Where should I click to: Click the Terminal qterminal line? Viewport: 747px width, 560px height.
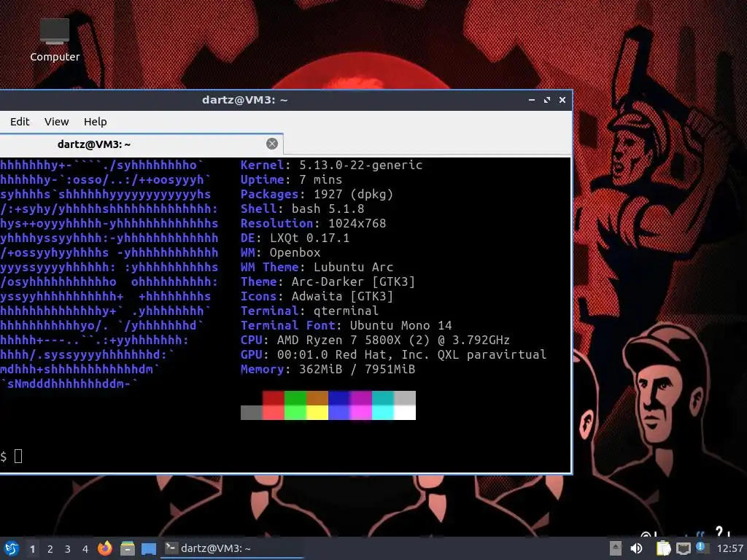pos(309,311)
